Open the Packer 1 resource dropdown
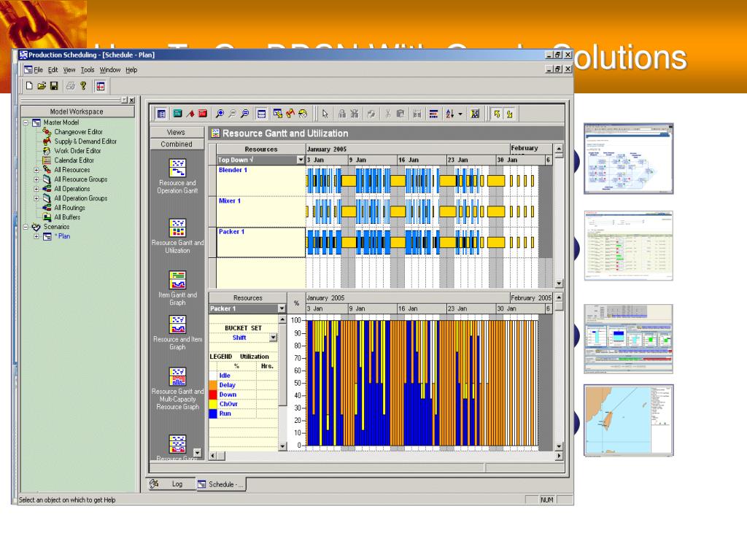747x560 pixels. pos(282,308)
